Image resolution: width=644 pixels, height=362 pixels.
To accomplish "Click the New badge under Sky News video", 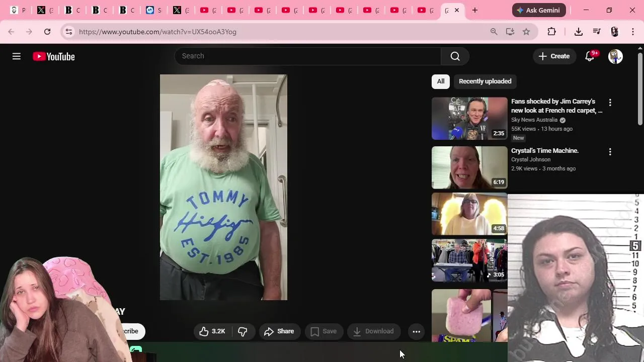I will [518, 138].
